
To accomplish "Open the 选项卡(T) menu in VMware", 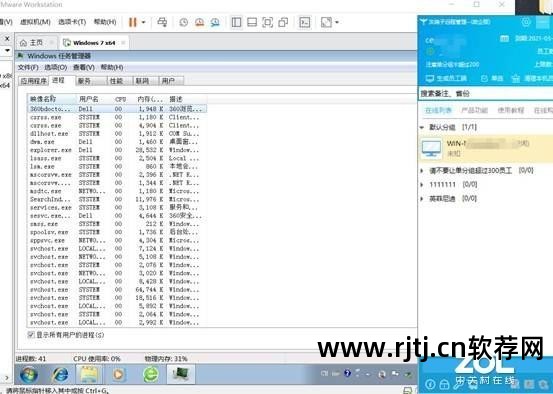I will [x=72, y=22].
